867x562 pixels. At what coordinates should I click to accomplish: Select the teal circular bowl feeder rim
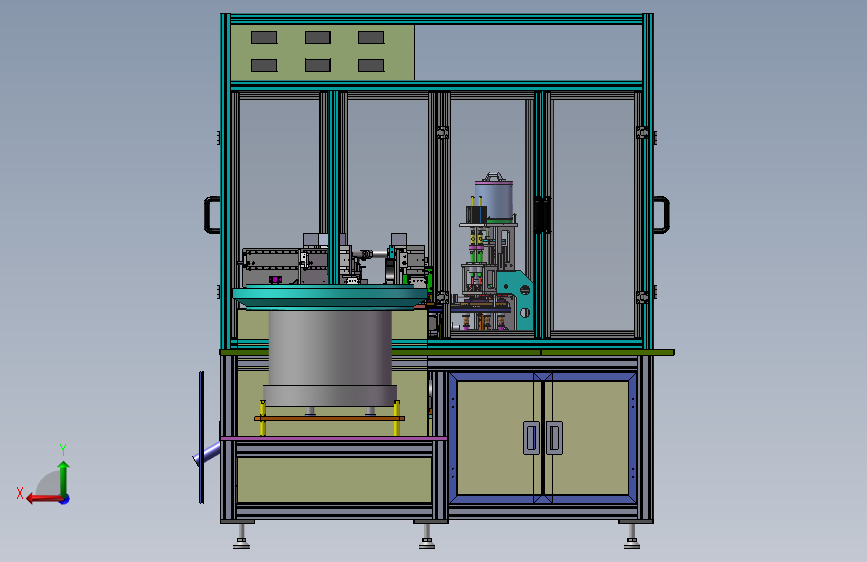[330, 297]
